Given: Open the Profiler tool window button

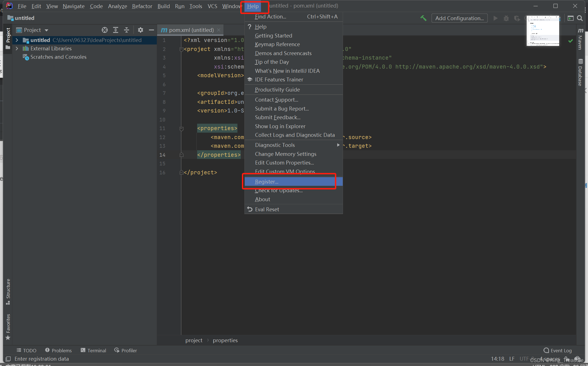Looking at the screenshot, I should 125,350.
